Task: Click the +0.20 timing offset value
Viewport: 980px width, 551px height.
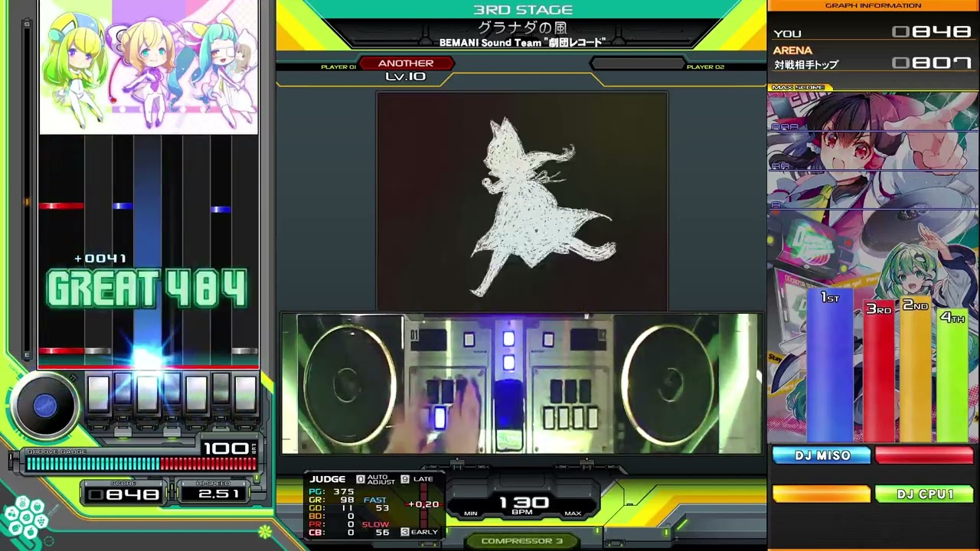Action: coord(424,504)
